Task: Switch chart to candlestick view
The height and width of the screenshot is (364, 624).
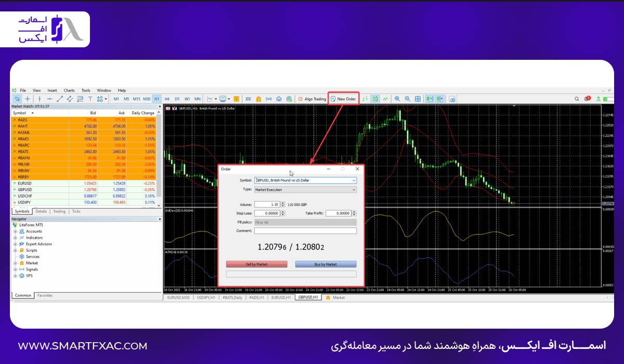Action: [x=375, y=99]
